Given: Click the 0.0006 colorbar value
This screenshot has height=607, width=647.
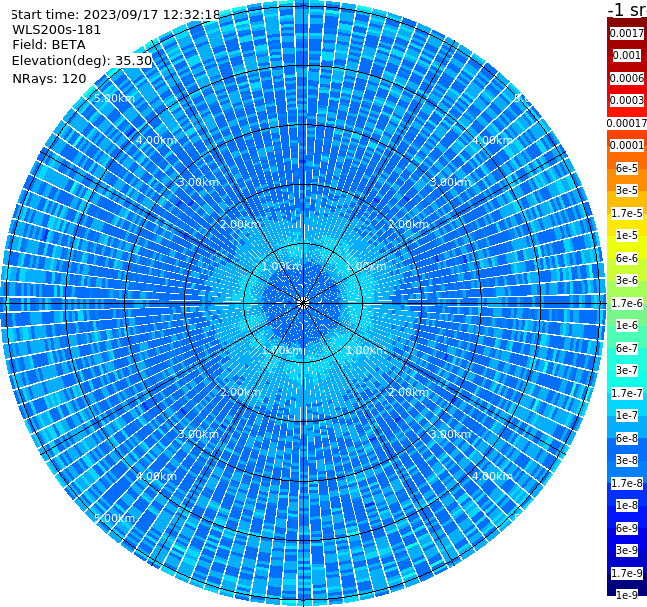Looking at the screenshot, I should [x=627, y=78].
